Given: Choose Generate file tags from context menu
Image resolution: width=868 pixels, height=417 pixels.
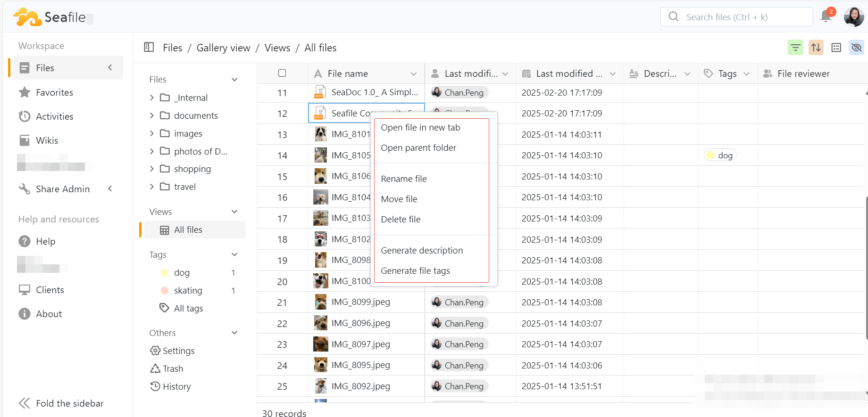Looking at the screenshot, I should (x=415, y=270).
